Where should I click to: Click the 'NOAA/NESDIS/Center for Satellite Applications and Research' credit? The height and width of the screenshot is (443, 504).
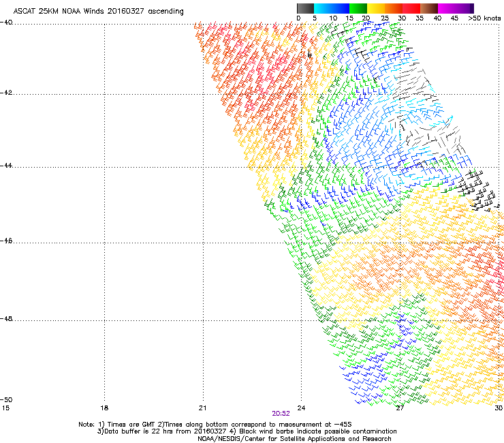(294, 439)
